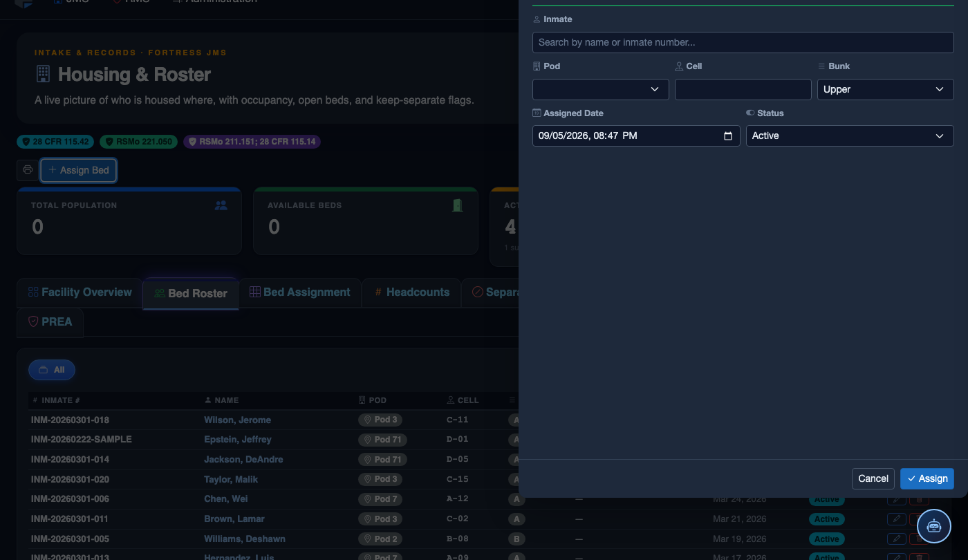Open inmate link Brown, Lamar
This screenshot has height=560, width=968.
pyautogui.click(x=234, y=519)
